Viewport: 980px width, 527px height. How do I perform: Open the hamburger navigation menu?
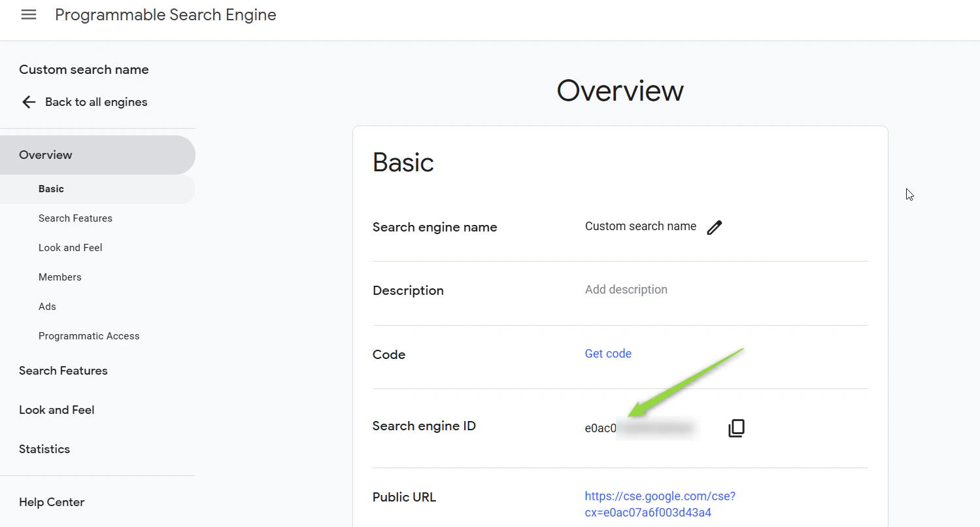[28, 14]
